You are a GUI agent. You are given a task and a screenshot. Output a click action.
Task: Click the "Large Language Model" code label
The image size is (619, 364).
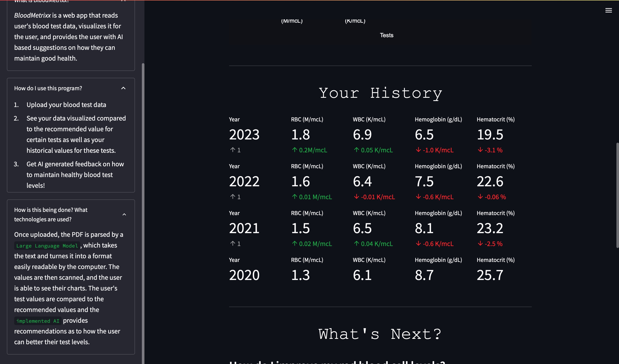coord(47,246)
